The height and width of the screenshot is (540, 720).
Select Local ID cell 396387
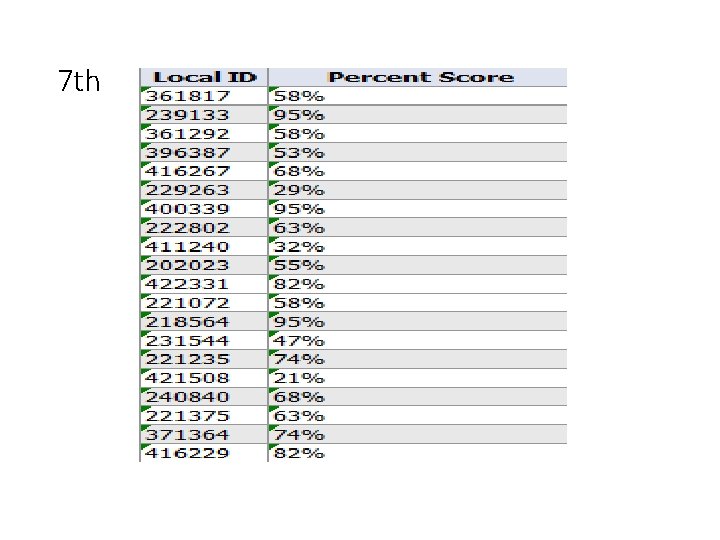(204, 152)
